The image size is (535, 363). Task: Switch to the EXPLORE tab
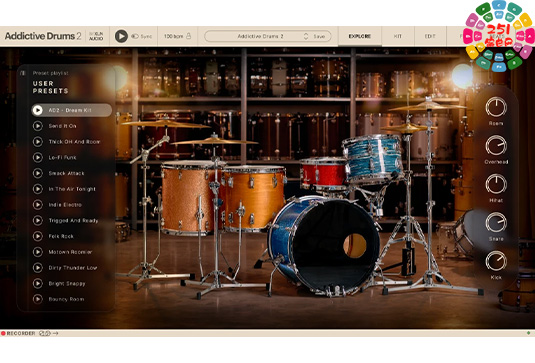(x=360, y=36)
